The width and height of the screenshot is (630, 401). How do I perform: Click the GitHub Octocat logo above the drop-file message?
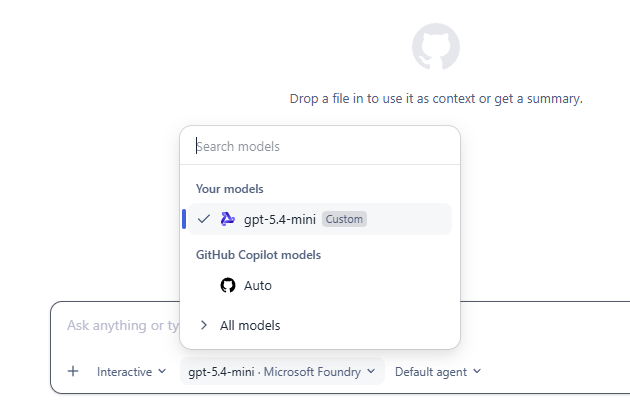[436, 46]
